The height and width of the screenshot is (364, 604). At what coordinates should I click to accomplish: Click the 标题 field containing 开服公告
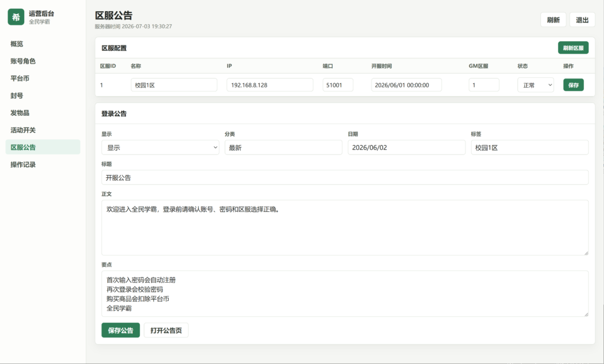coord(344,178)
